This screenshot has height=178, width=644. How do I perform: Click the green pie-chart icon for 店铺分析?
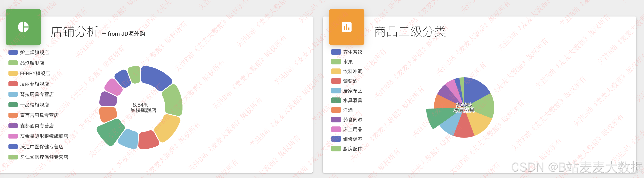[23, 27]
